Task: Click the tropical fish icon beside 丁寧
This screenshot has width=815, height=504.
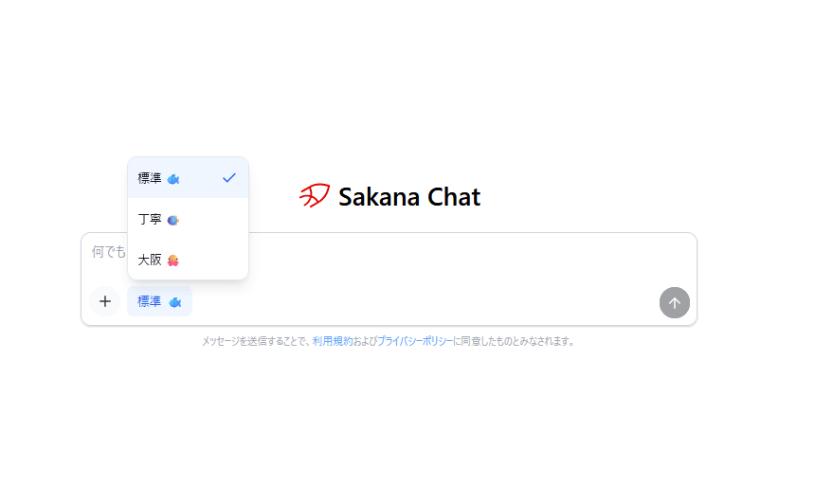Action: tap(173, 220)
